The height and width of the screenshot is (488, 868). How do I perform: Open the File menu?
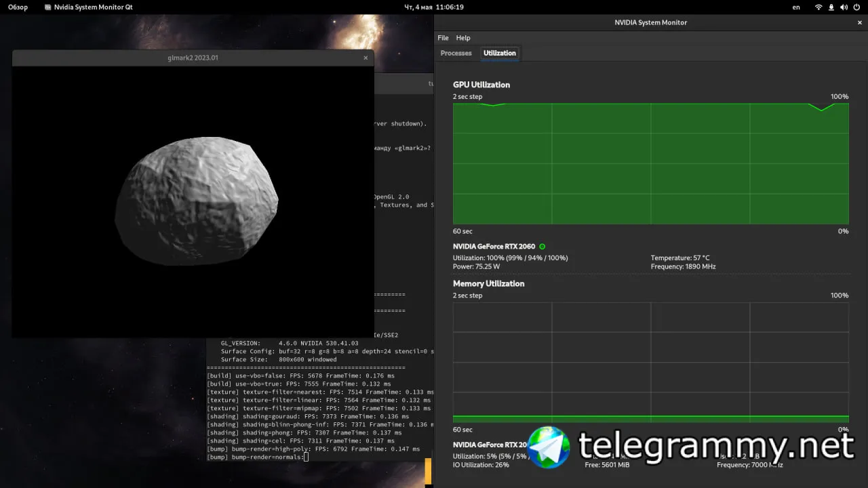pos(443,38)
